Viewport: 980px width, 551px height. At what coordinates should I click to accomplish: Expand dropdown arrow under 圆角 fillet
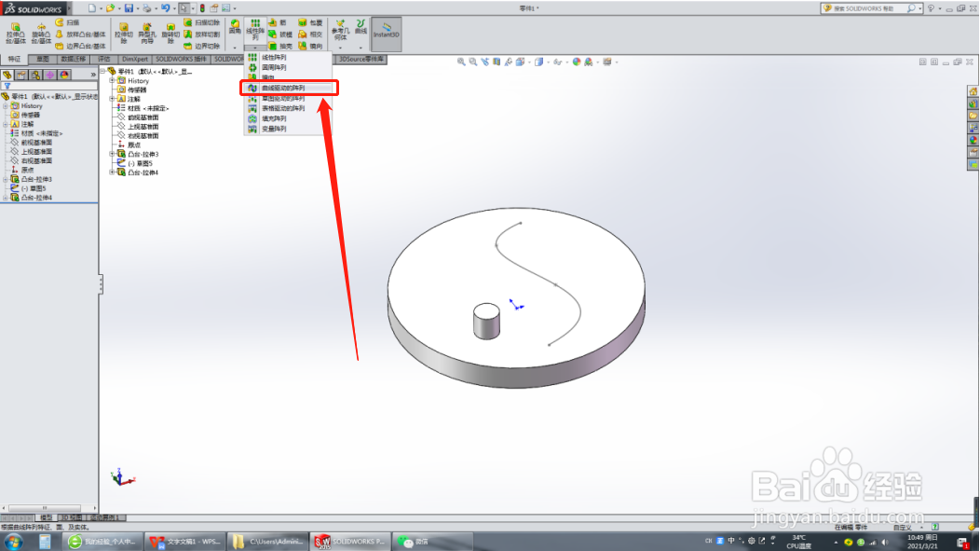[x=235, y=48]
